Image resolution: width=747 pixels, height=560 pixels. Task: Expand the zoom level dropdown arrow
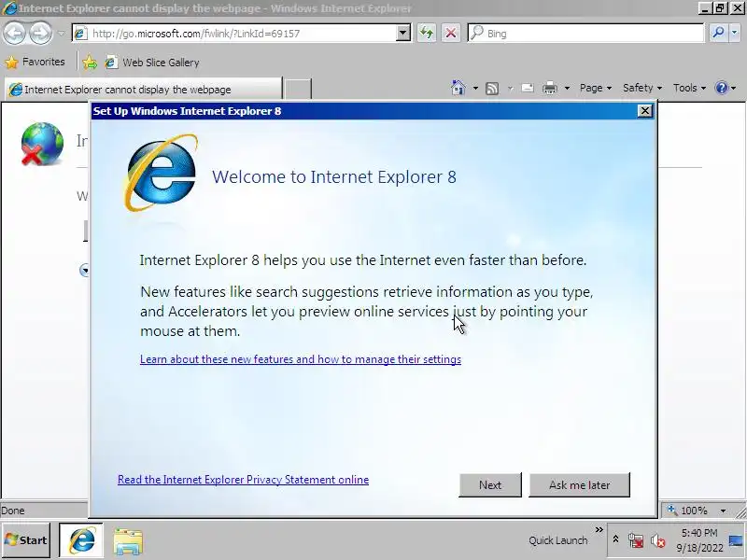[x=723, y=511]
